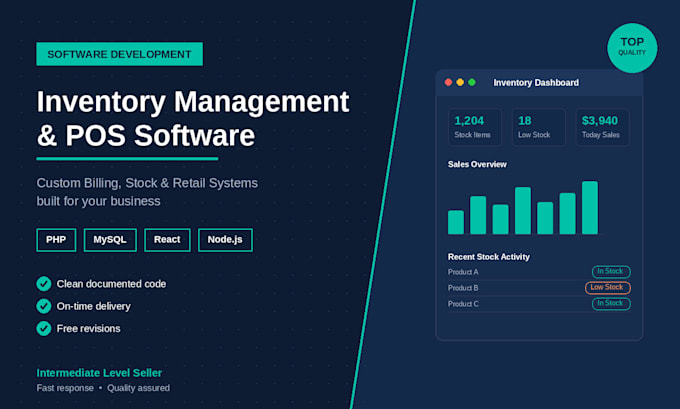Click the checkmark next to On-time delivery

tap(44, 306)
